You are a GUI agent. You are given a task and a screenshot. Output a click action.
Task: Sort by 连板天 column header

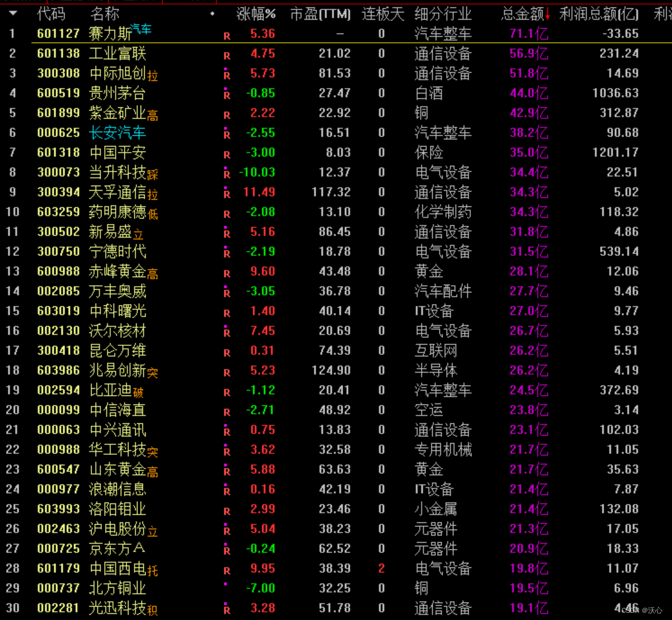[x=383, y=14]
